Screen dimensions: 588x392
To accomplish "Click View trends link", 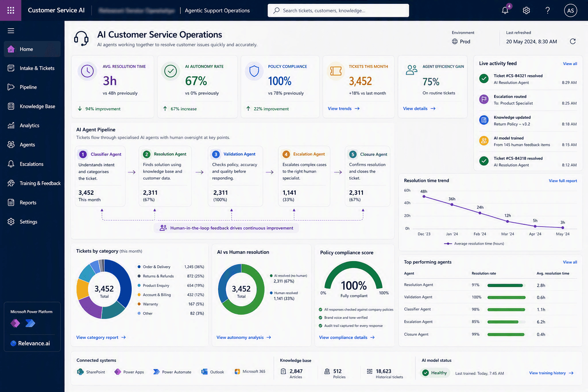I will [x=343, y=109].
